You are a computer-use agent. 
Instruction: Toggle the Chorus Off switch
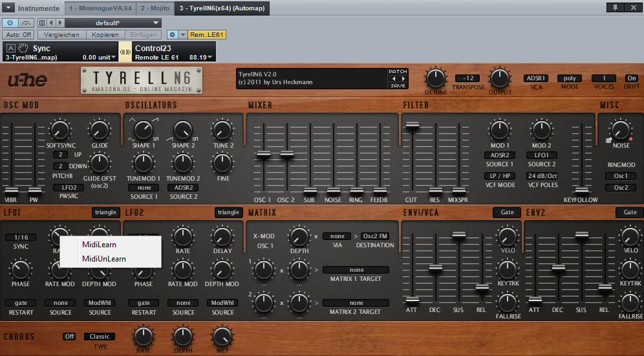(x=69, y=337)
